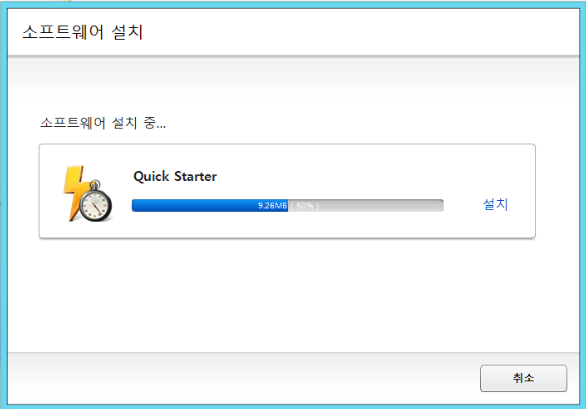This screenshot has width=586, height=410.
Task: Click the far left start of progress bar
Action: [x=135, y=206]
